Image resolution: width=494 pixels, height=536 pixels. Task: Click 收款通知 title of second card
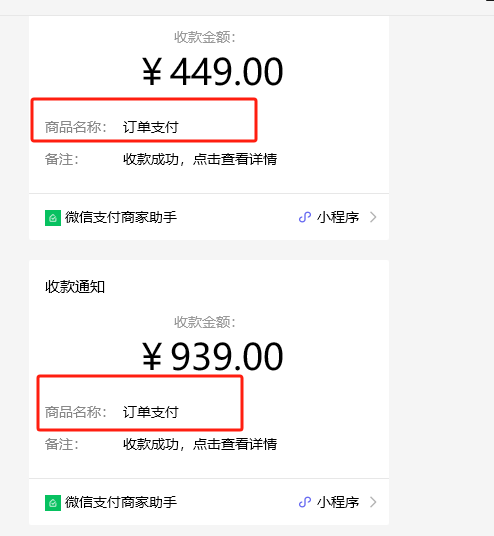pyautogui.click(x=75, y=287)
